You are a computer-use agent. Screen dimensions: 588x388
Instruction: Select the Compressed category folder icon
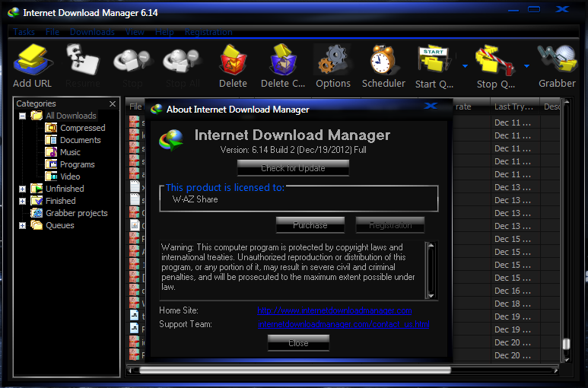(51, 128)
